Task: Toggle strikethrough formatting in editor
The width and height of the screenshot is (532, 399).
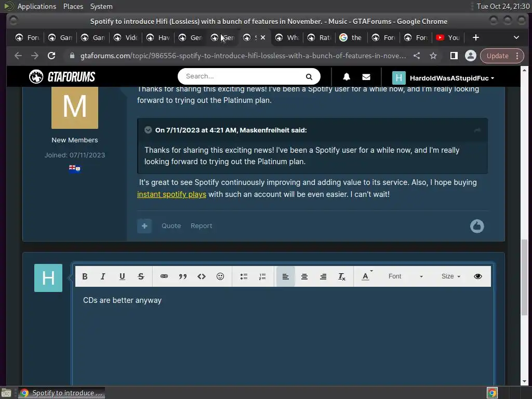Action: 141,276
